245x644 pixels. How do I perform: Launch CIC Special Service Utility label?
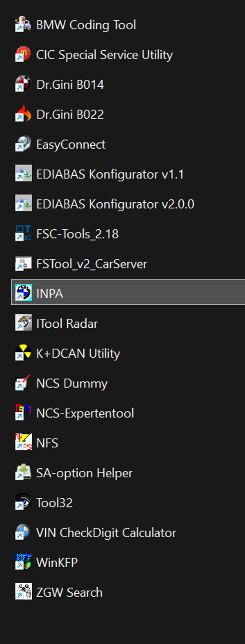click(105, 55)
